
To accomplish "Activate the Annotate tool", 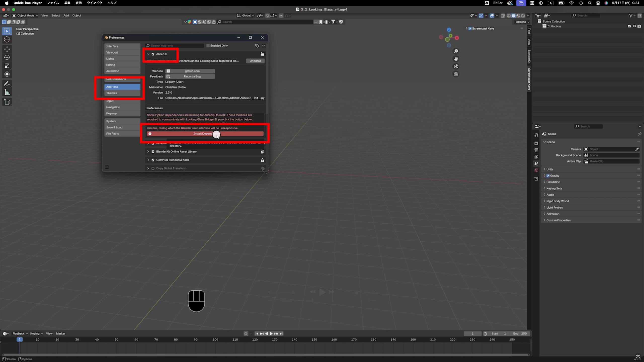I will (x=7, y=84).
